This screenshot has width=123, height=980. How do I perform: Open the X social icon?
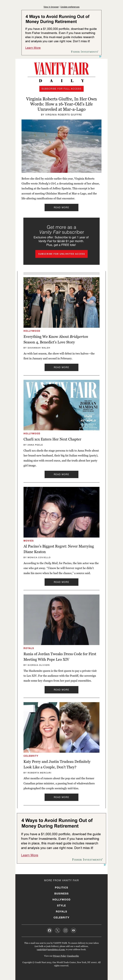click(58, 930)
